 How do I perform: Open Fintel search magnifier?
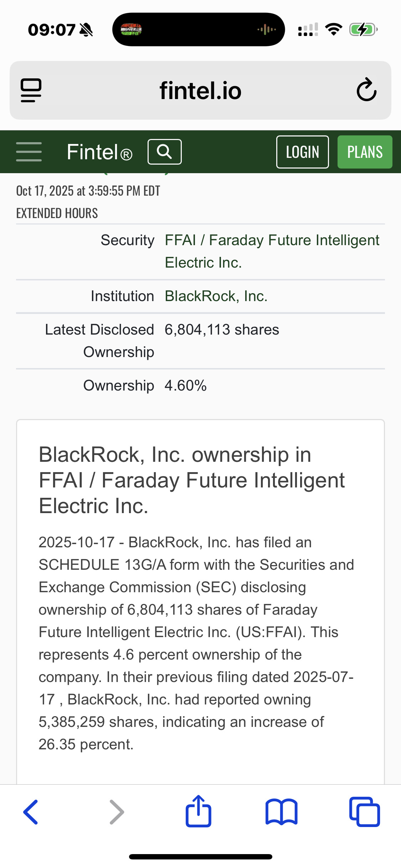tap(164, 152)
